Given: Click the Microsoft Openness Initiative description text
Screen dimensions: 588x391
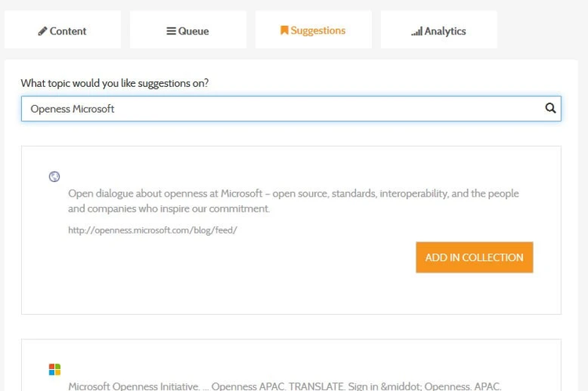Looking at the screenshot, I should (284, 386).
